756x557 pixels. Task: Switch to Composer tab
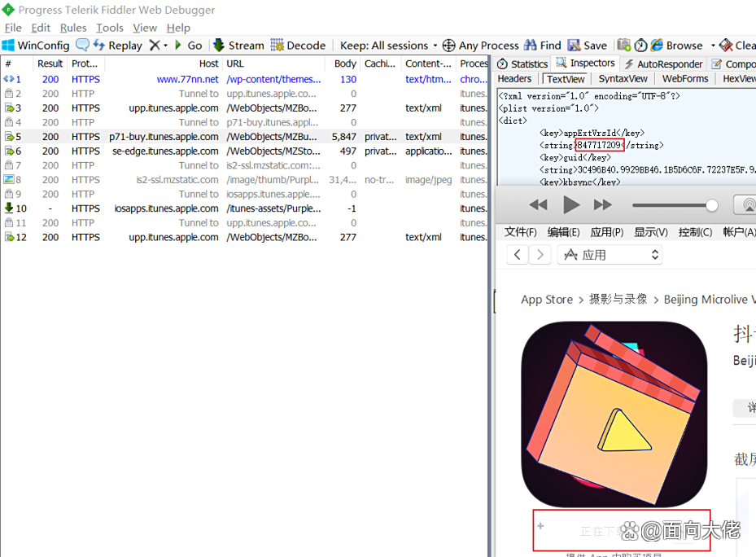733,64
